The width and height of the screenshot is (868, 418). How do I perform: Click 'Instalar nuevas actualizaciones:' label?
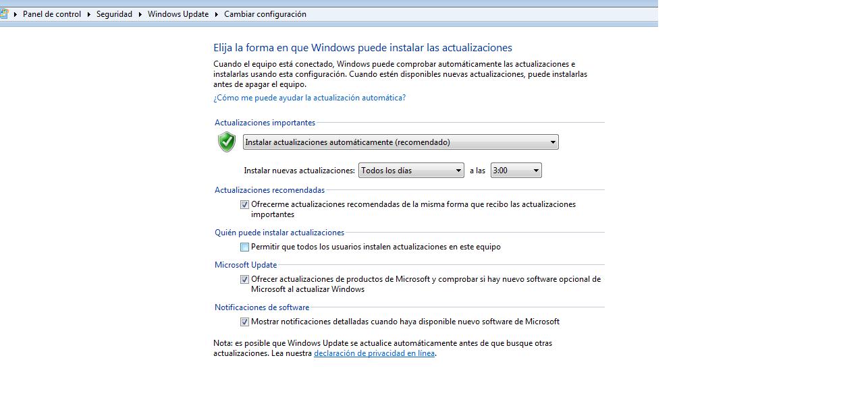pyautogui.click(x=299, y=171)
